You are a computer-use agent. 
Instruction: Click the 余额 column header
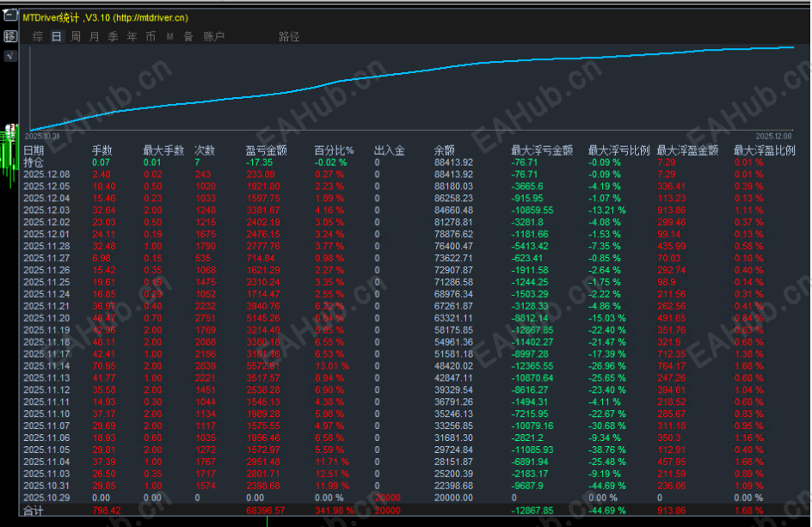point(445,150)
